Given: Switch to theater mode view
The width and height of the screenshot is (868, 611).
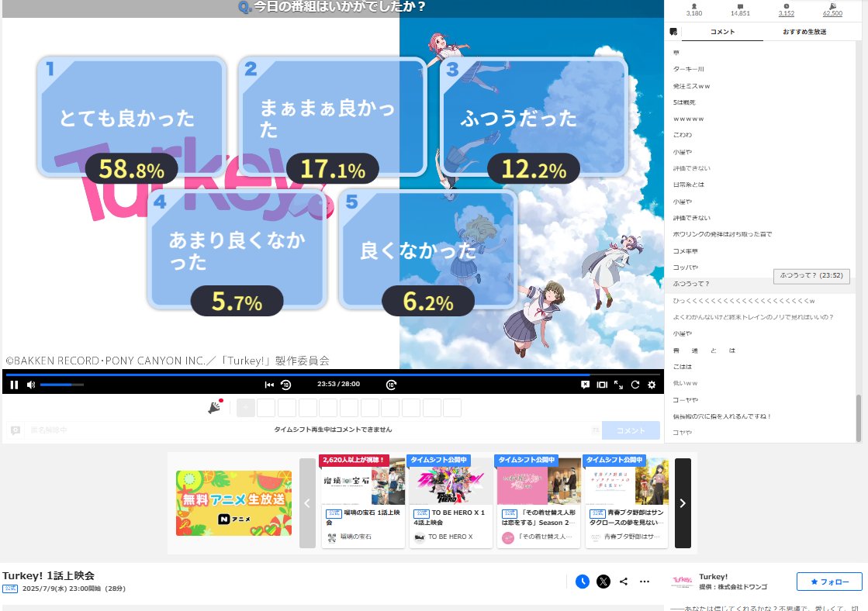Looking at the screenshot, I should (x=602, y=385).
